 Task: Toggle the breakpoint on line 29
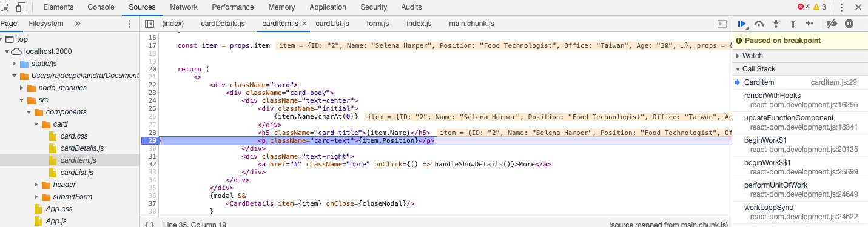click(149, 140)
